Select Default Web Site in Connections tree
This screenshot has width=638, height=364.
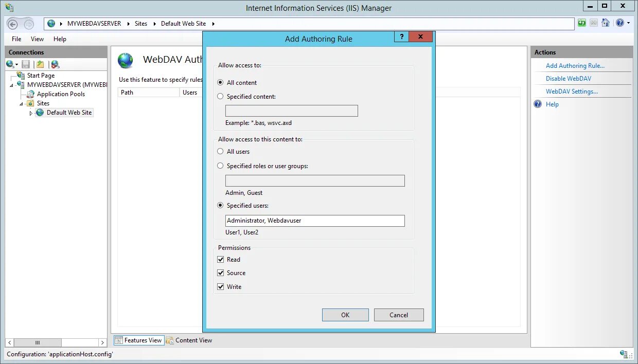[69, 113]
